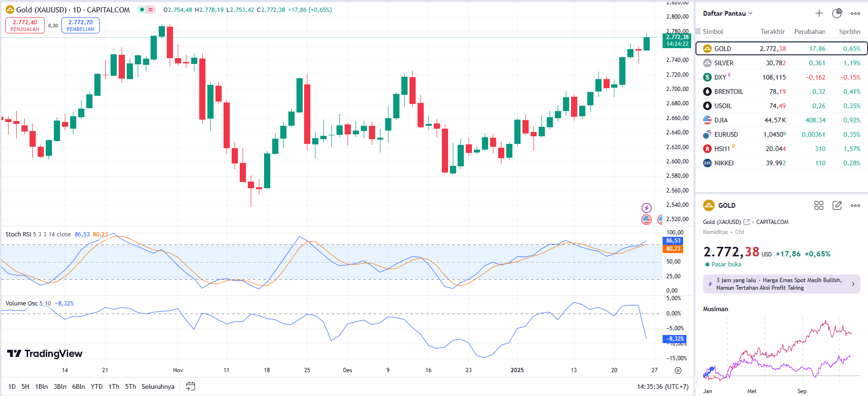Open the grid layout icon beside GOLD
The width and height of the screenshot is (868, 396).
click(819, 205)
